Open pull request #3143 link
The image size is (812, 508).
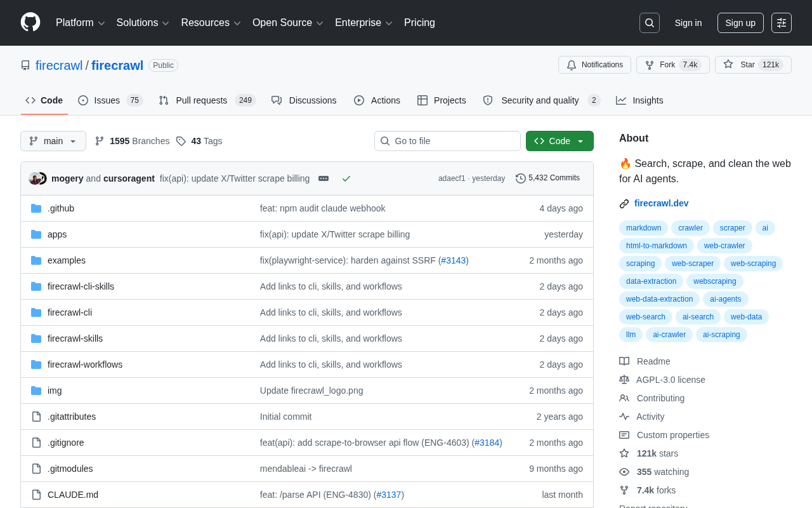(454, 260)
